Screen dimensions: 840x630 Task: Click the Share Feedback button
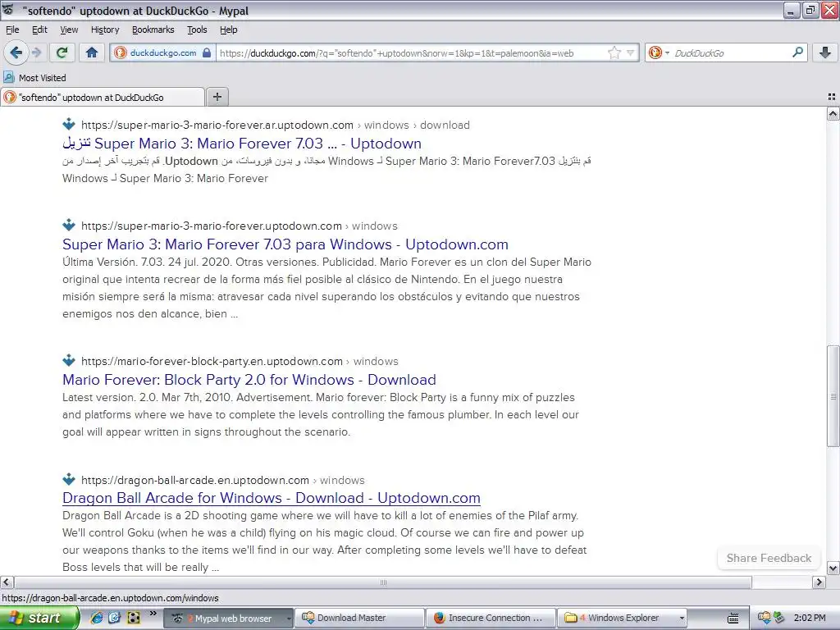769,558
